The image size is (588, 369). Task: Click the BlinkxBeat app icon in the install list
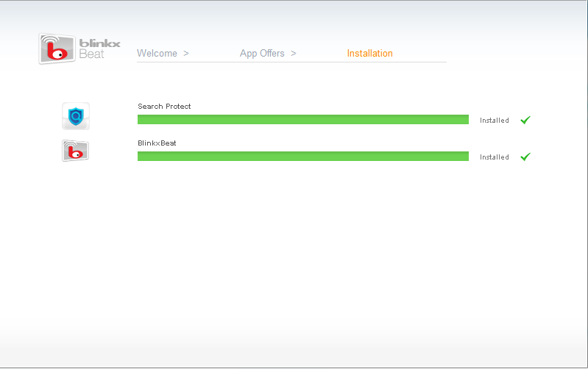[75, 151]
